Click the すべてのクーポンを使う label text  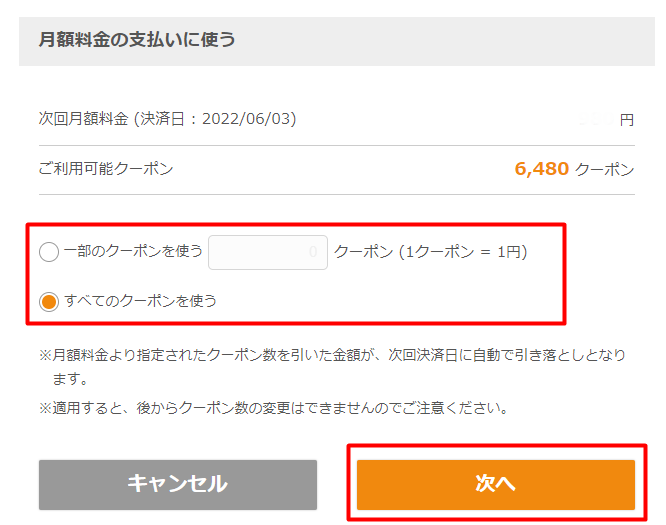pos(140,301)
